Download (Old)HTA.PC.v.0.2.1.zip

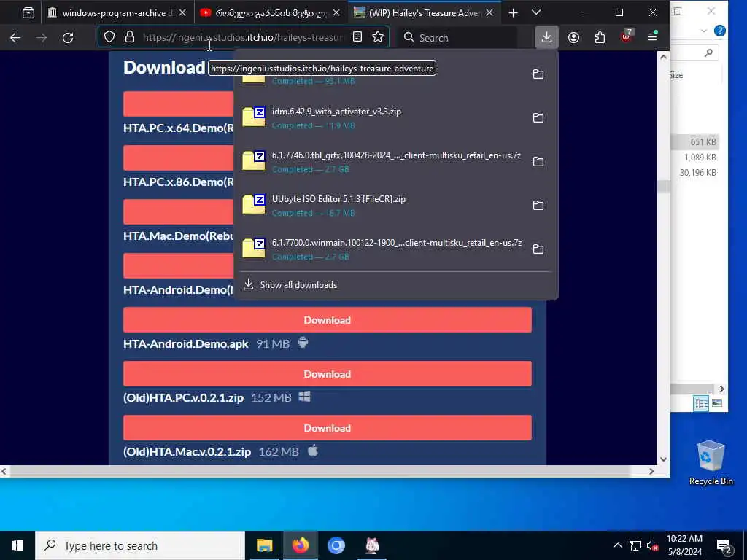328,374
